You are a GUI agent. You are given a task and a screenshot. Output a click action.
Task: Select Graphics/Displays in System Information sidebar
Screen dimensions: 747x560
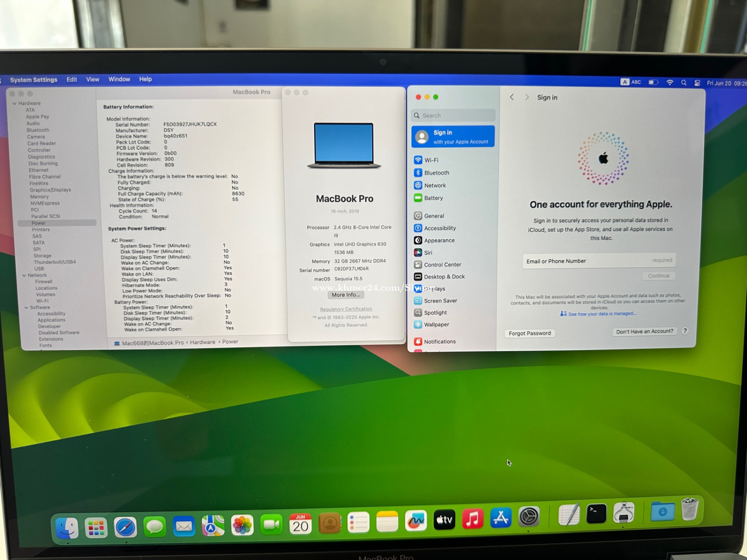tap(50, 190)
